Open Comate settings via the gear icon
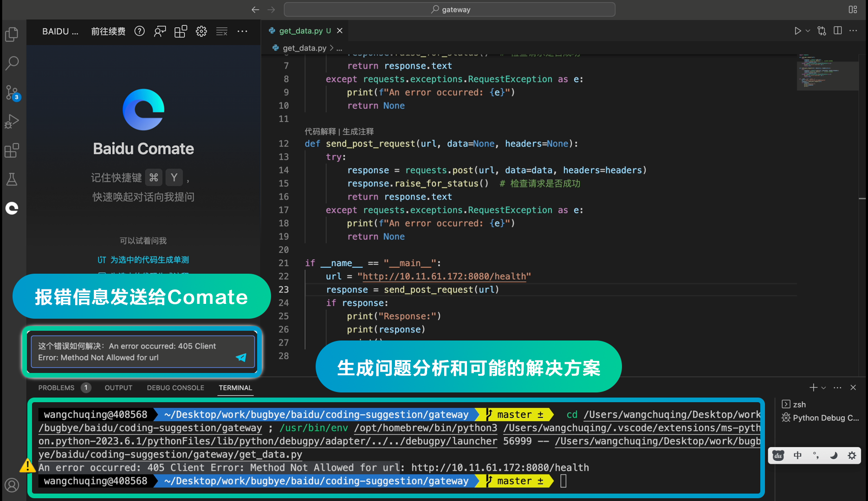This screenshot has height=501, width=868. click(201, 31)
